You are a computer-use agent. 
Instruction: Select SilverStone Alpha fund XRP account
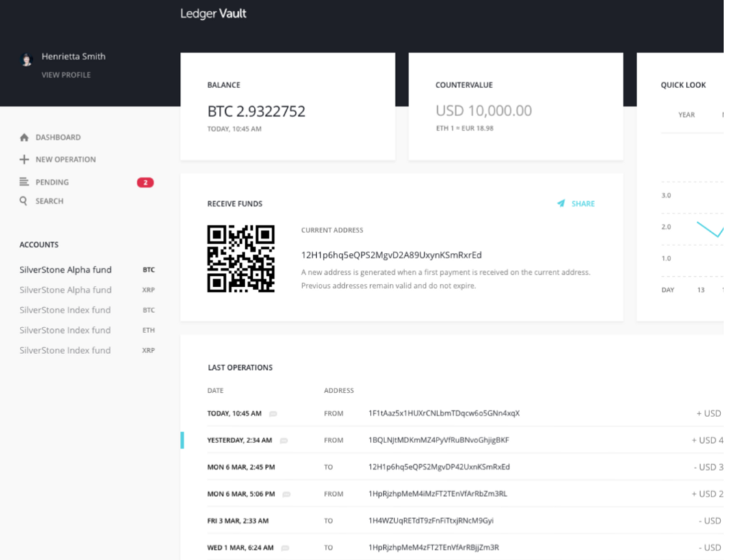click(87, 290)
